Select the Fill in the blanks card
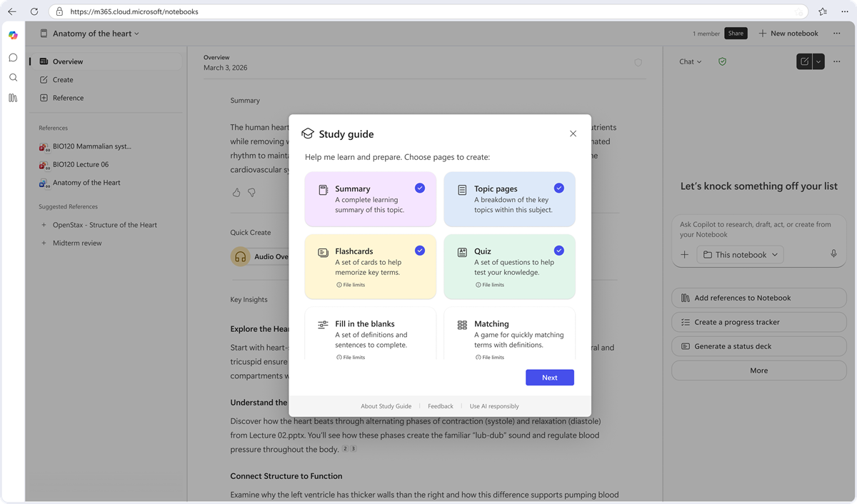 pos(371,334)
